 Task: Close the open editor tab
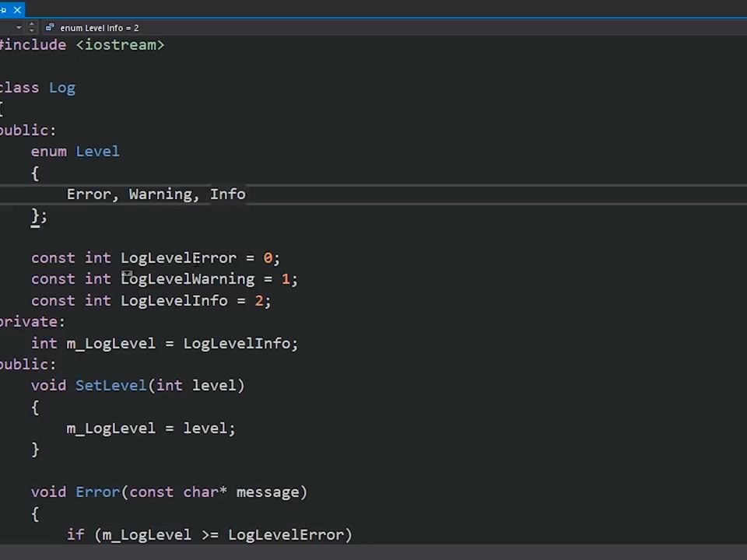pos(17,9)
